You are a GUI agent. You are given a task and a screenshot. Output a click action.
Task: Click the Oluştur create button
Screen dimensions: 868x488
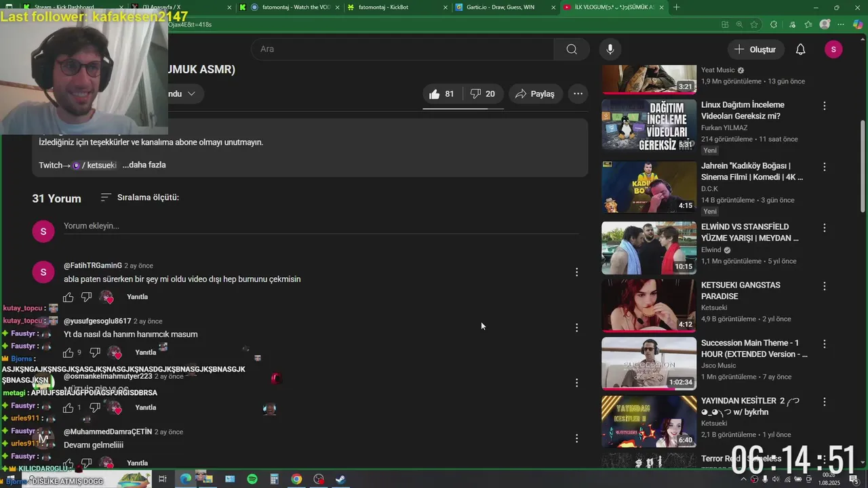click(755, 49)
